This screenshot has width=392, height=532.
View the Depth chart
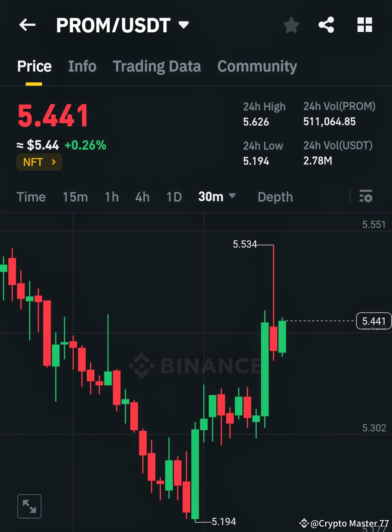click(275, 197)
